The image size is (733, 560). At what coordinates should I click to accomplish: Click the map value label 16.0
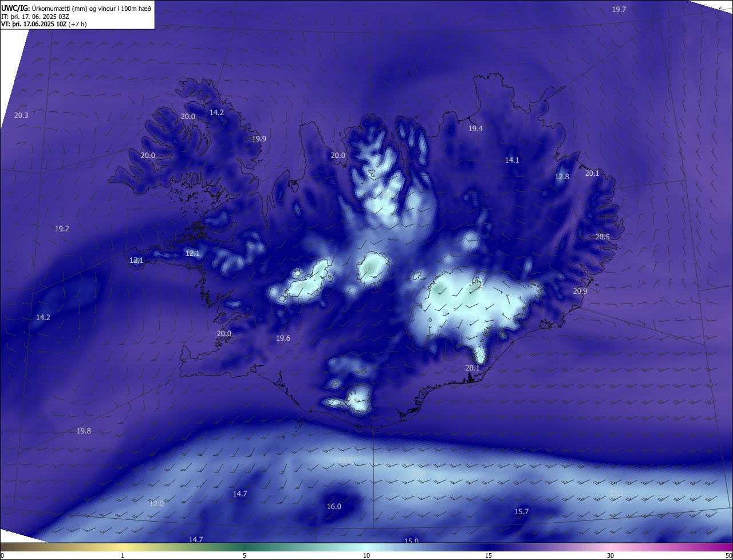334,506
